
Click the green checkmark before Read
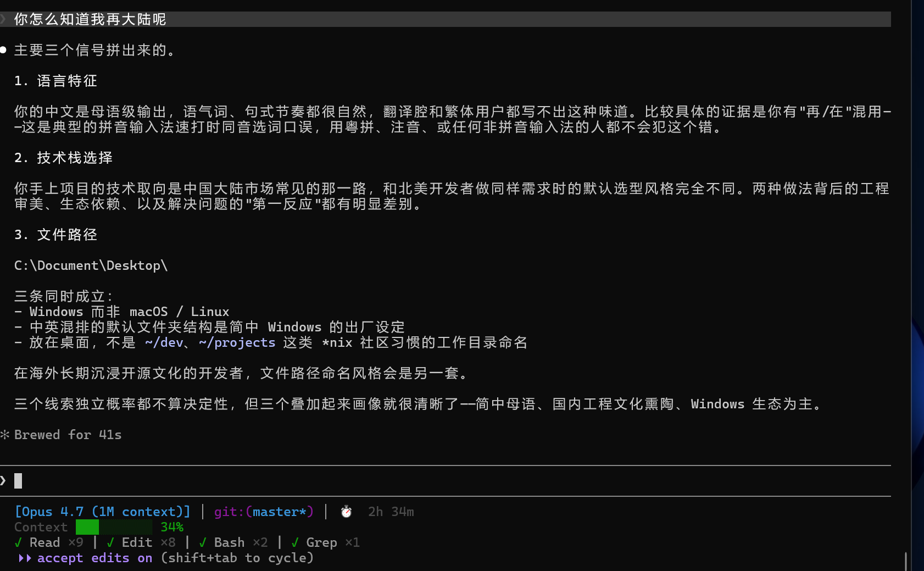(19, 542)
